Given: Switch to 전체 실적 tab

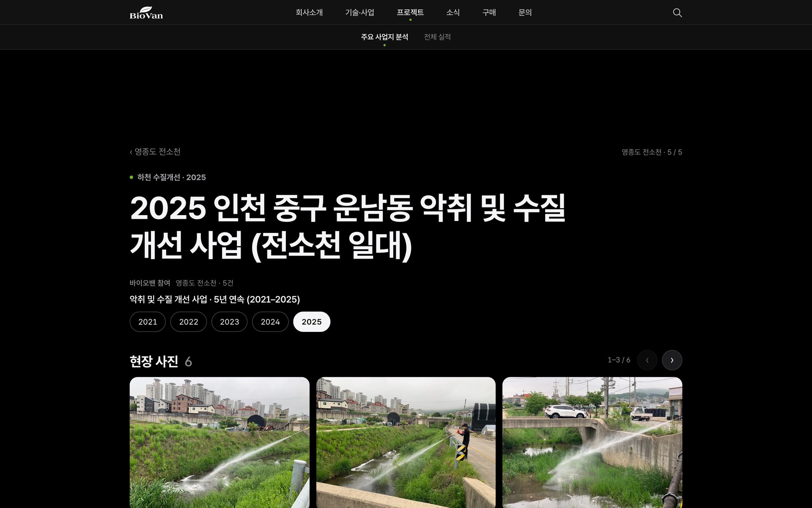Looking at the screenshot, I should pyautogui.click(x=437, y=37).
